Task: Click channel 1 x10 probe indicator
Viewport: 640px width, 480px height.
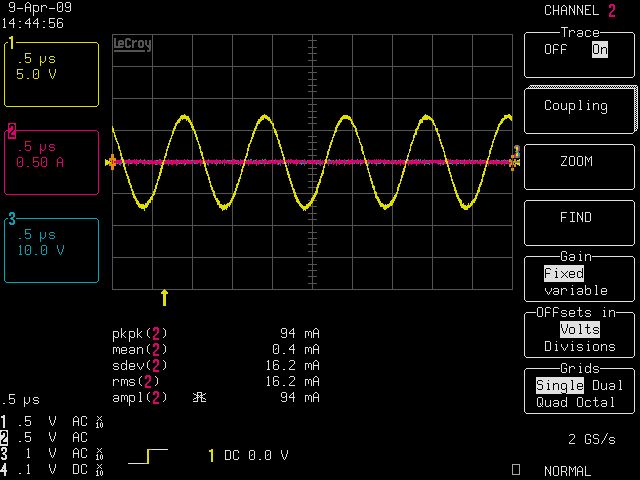Action: click(x=99, y=422)
